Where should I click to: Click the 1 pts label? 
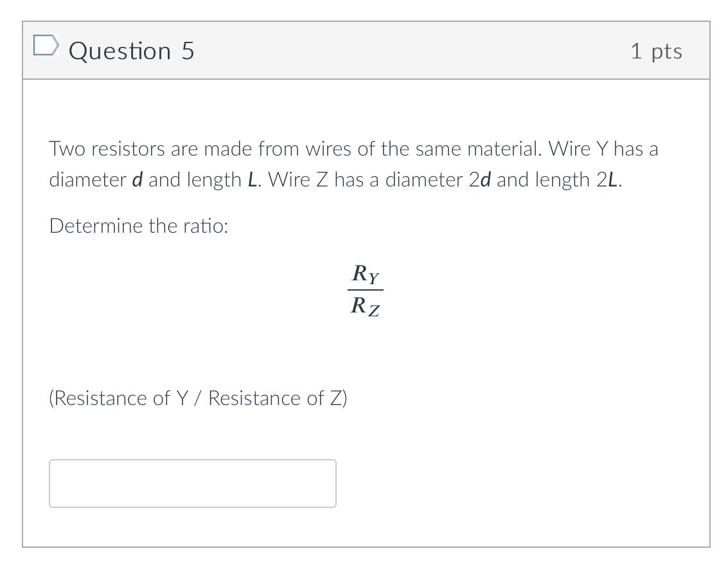(x=657, y=51)
